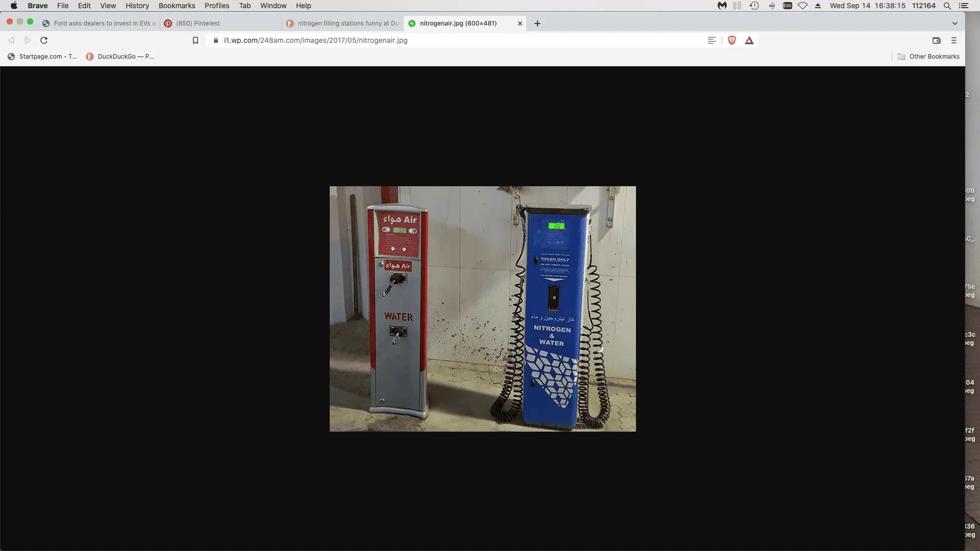
Task: Open Brave Shields lion icon
Action: pos(732,40)
